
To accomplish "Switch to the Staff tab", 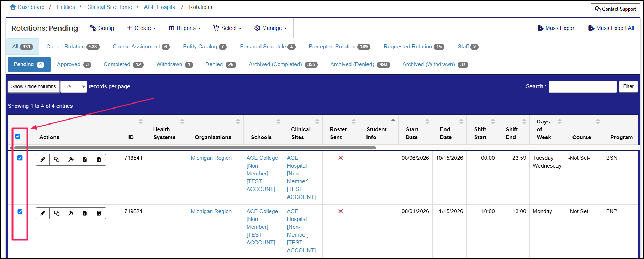I will 468,47.
